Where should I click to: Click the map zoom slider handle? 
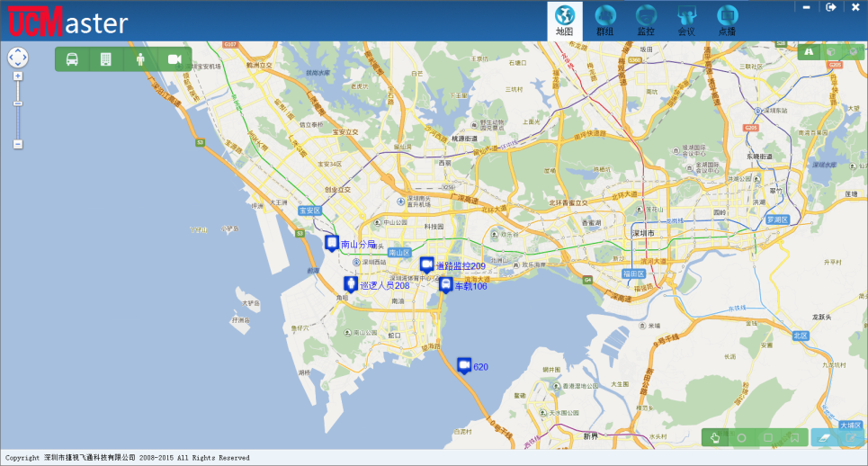pyautogui.click(x=18, y=104)
